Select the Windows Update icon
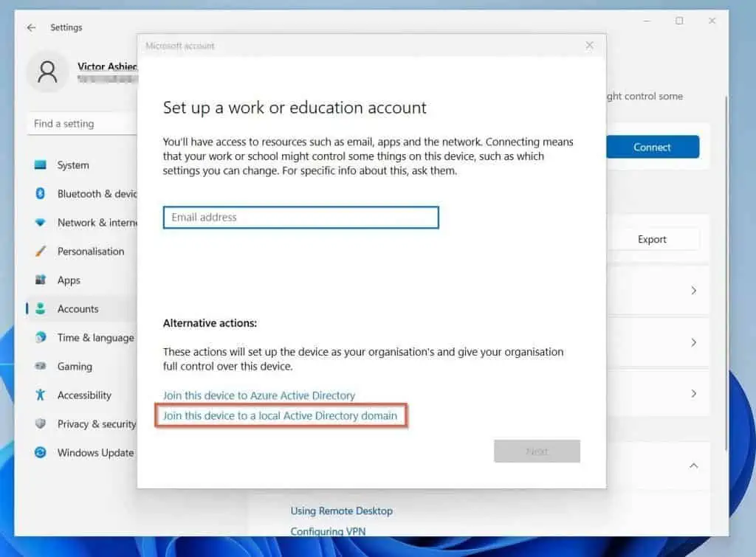The height and width of the screenshot is (557, 756). point(41,452)
